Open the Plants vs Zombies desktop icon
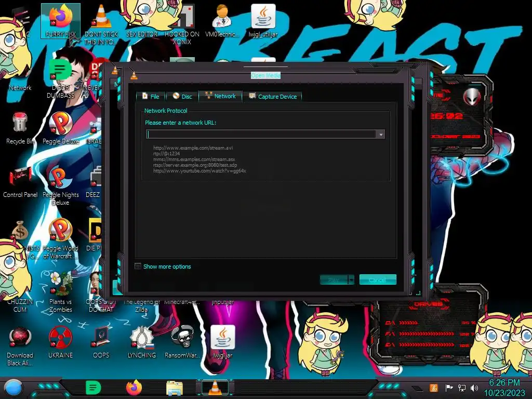532x399 pixels. 60,292
